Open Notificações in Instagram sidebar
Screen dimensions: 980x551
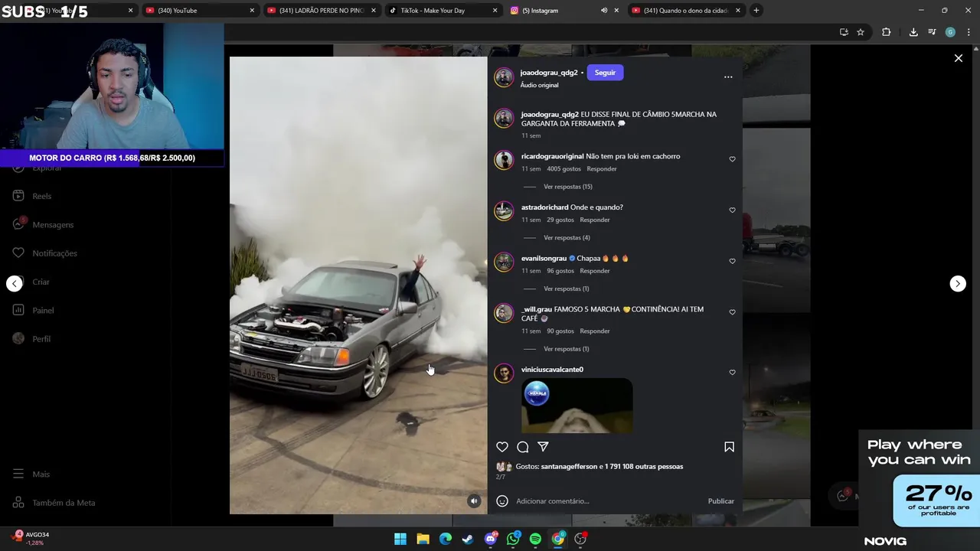[46, 253]
